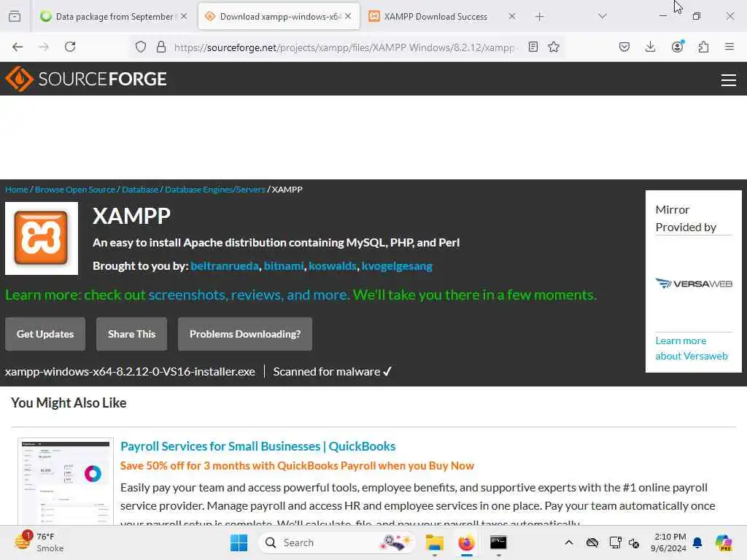Open the SourceForge hamburger menu
Screen dimensions: 747x560
click(x=729, y=80)
